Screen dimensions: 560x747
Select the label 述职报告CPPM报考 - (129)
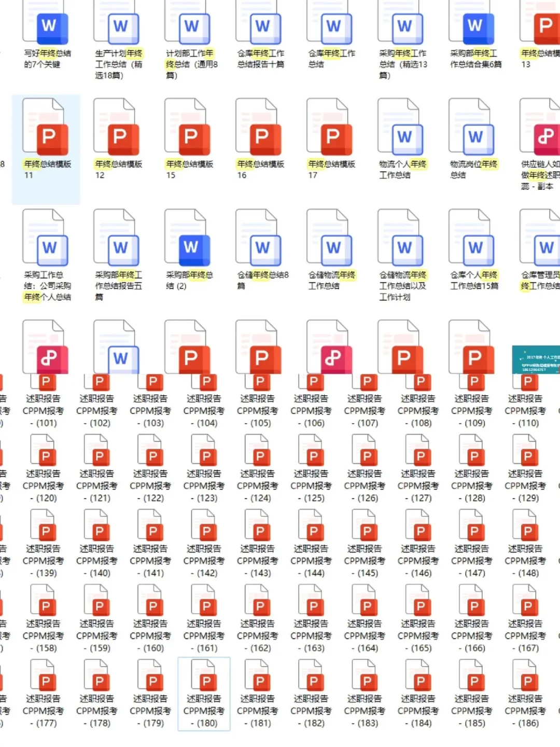pos(525,486)
